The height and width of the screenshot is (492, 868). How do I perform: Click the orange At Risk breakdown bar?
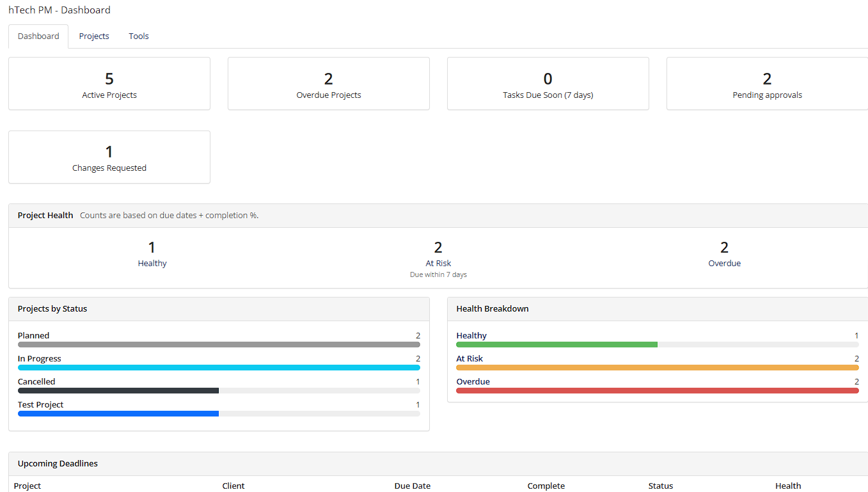(x=657, y=368)
